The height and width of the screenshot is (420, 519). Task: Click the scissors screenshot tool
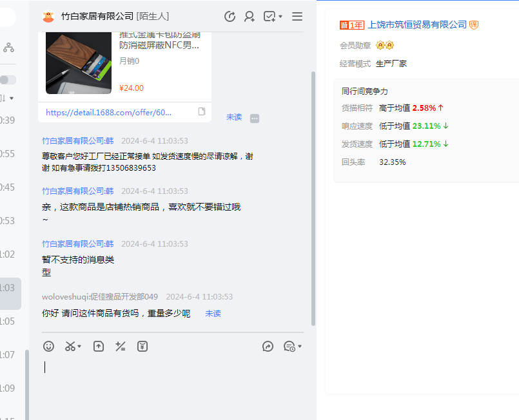pyautogui.click(x=70, y=347)
